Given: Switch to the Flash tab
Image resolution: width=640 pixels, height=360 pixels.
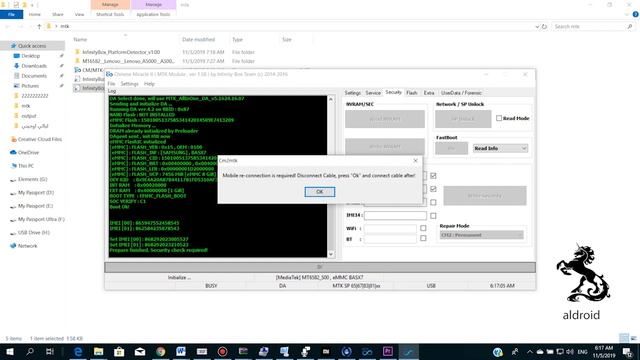Looking at the screenshot, I should pyautogui.click(x=412, y=93).
